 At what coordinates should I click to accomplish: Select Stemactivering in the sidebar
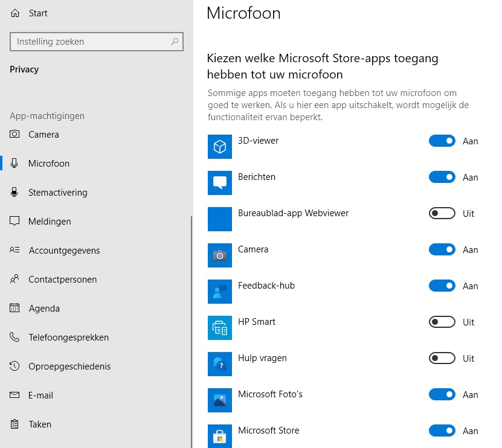click(x=95, y=193)
